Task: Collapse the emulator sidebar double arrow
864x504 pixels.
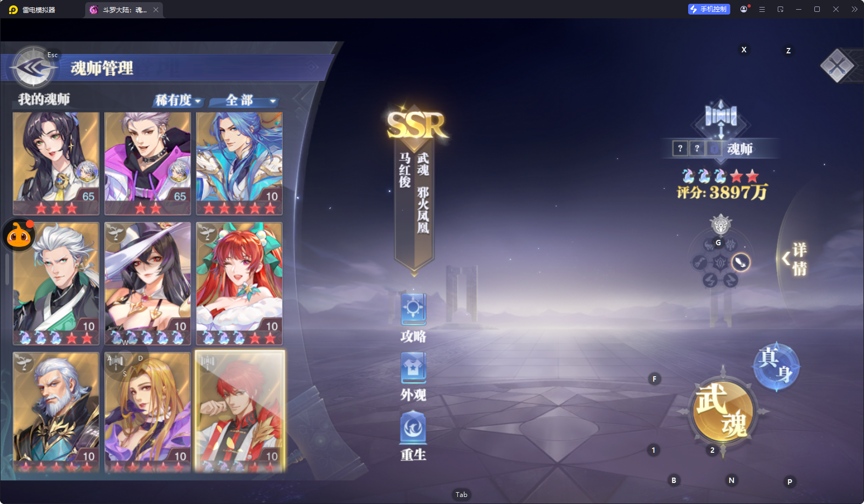Action: point(854,9)
